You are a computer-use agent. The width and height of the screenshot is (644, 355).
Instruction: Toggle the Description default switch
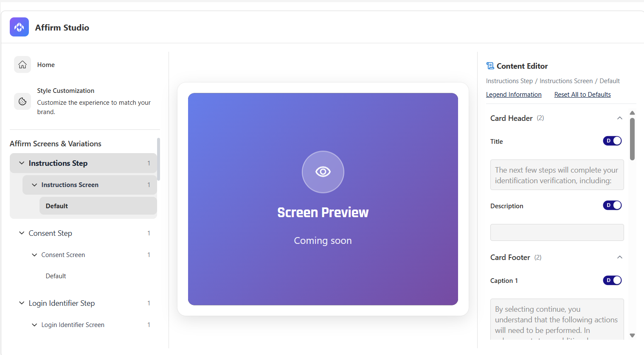[612, 205]
